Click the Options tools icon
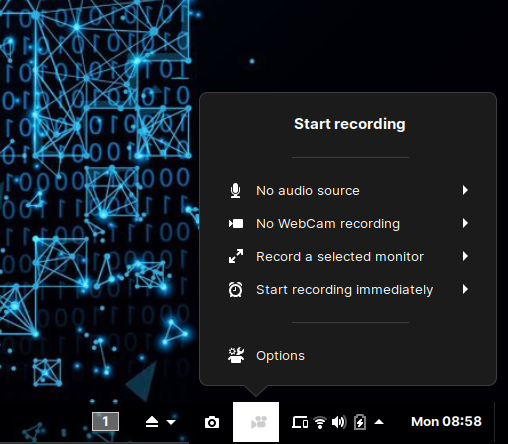 click(x=236, y=355)
